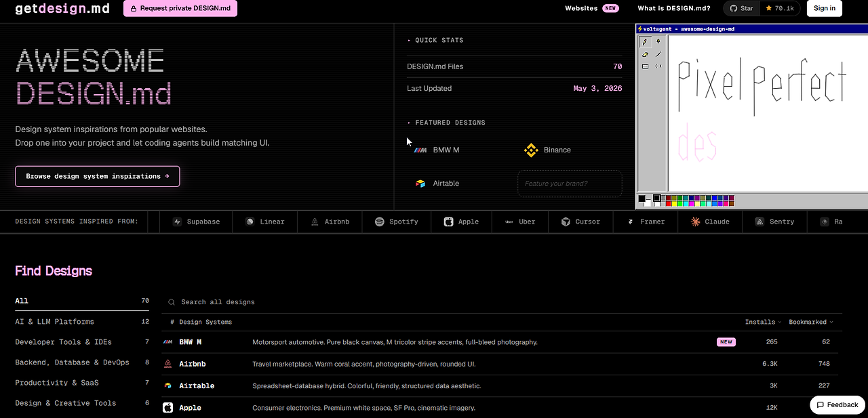
Task: Go to the getdesign.md home logo
Action: click(62, 8)
